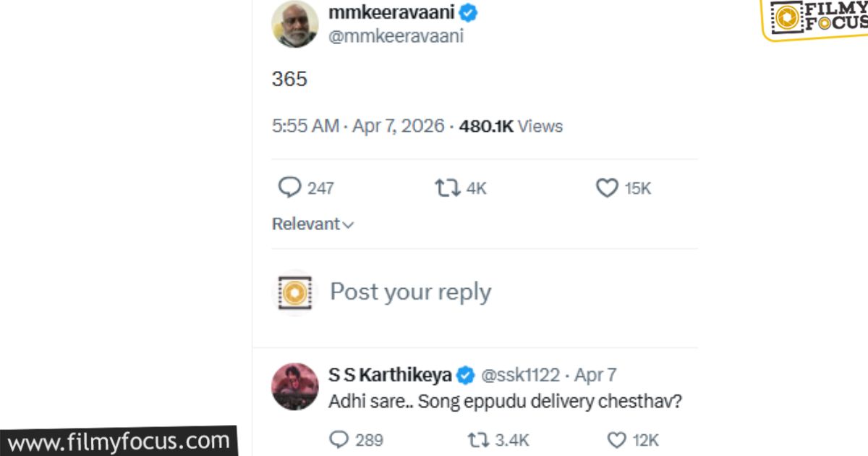Open the @ssk1122 handle link
The width and height of the screenshot is (868, 456).
520,375
